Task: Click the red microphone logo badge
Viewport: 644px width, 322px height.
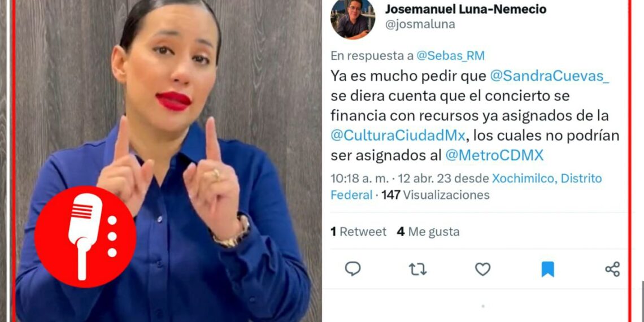Action: tap(85, 237)
